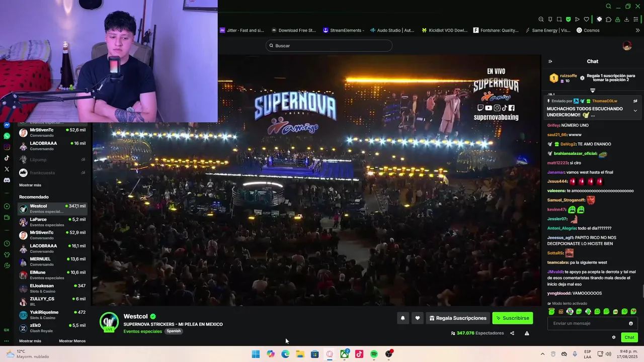644x362 pixels.
Task: Expand the gift leaderboard handle
Action: [593, 90]
